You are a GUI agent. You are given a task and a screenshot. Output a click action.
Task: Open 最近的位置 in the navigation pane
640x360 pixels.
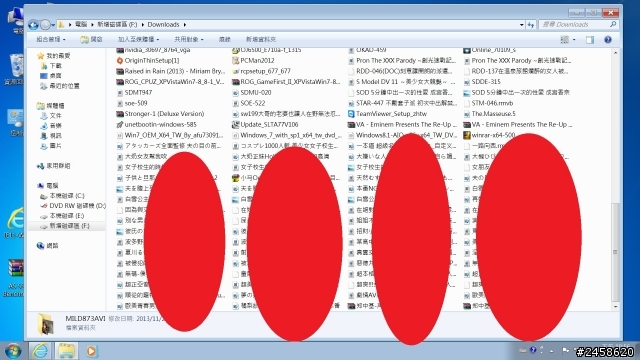point(60,86)
